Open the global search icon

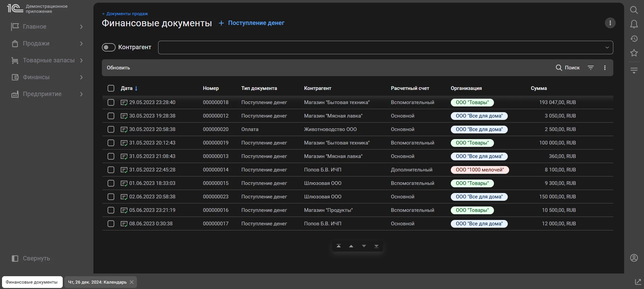point(634,10)
